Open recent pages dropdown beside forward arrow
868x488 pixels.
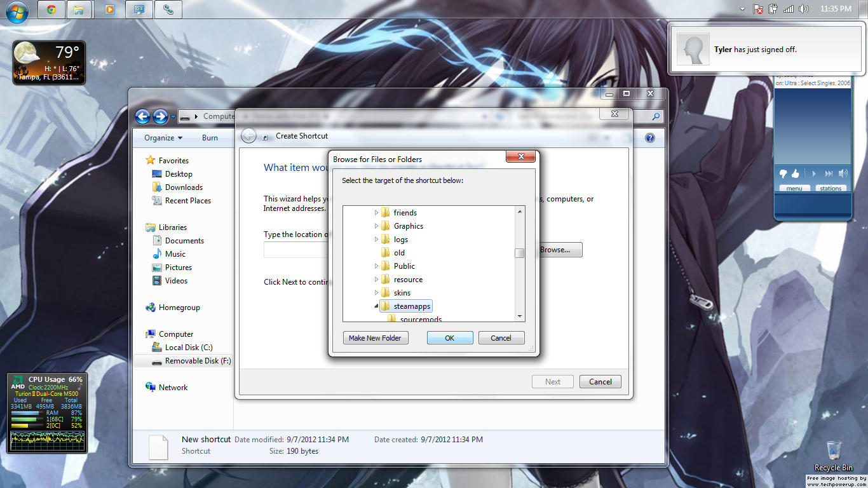point(173,117)
